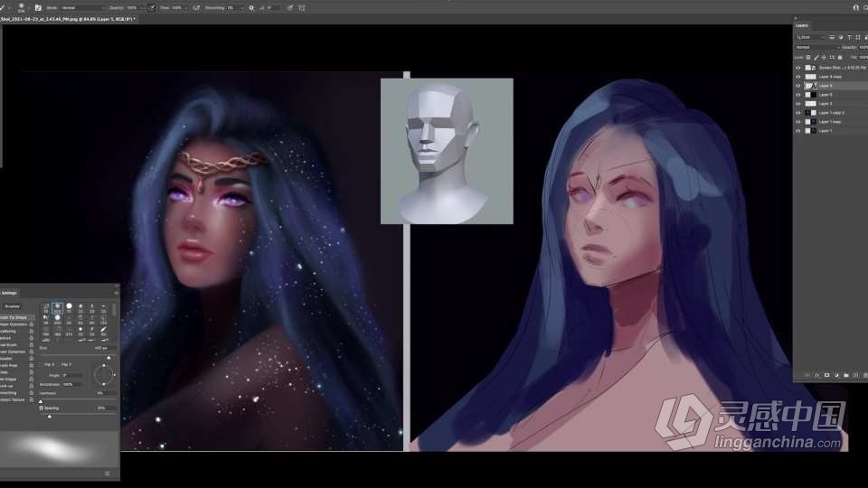
Task: Enable Flip Y checkbox
Action: point(59,365)
